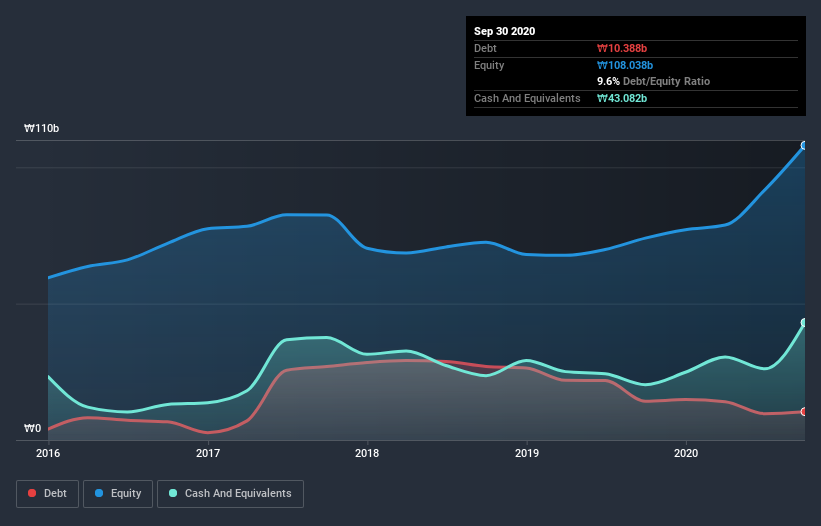Image resolution: width=821 pixels, height=526 pixels.
Task: Click the 2019 x-axis label
Action: point(527,453)
